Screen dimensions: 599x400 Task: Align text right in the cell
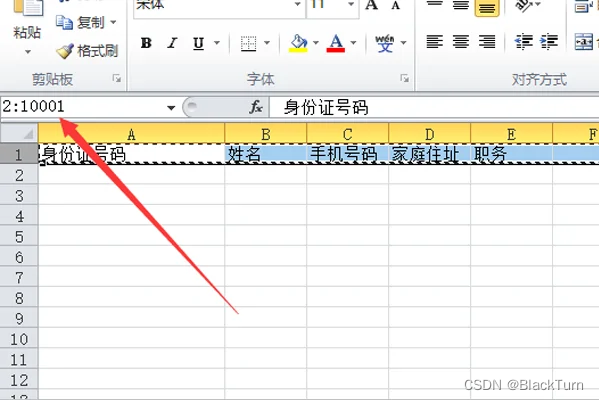(x=487, y=41)
